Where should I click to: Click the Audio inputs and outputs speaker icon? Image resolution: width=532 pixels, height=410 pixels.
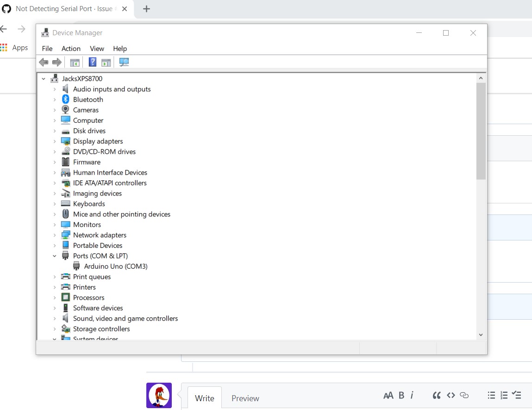pyautogui.click(x=65, y=89)
